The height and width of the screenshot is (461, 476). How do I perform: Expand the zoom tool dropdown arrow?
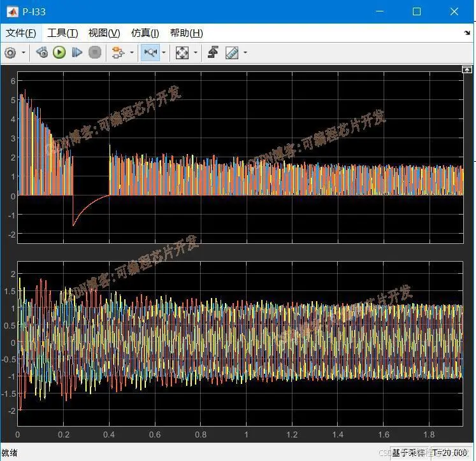point(164,53)
